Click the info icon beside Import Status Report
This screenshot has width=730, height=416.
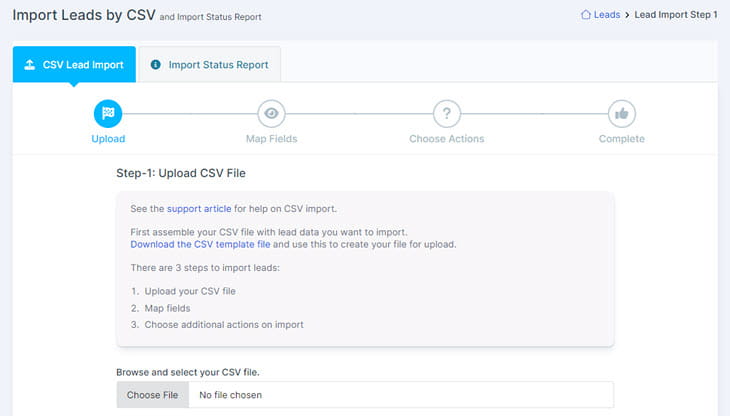[x=155, y=65]
